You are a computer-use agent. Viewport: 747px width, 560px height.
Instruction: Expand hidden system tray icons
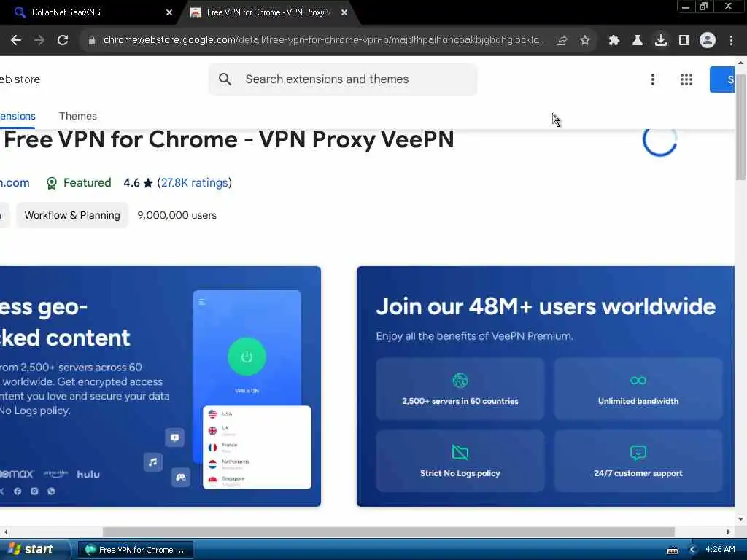[693, 550]
